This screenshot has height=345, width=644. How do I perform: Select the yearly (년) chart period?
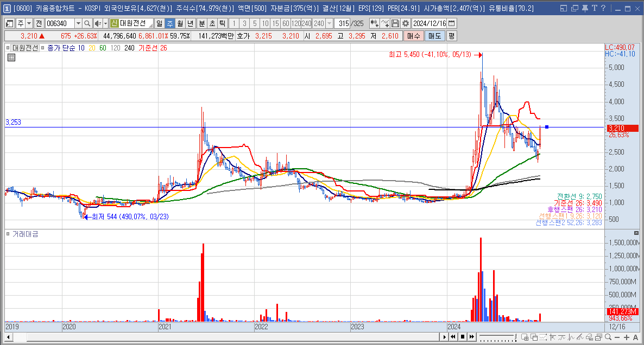191,24
